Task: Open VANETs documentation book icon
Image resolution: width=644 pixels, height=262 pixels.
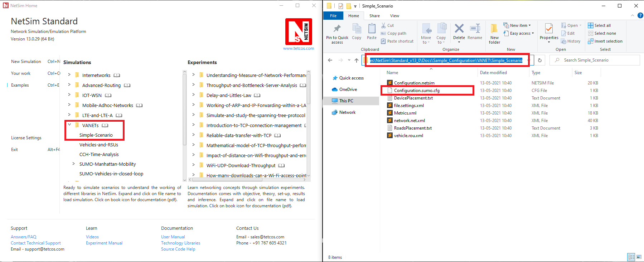Action: click(105, 125)
